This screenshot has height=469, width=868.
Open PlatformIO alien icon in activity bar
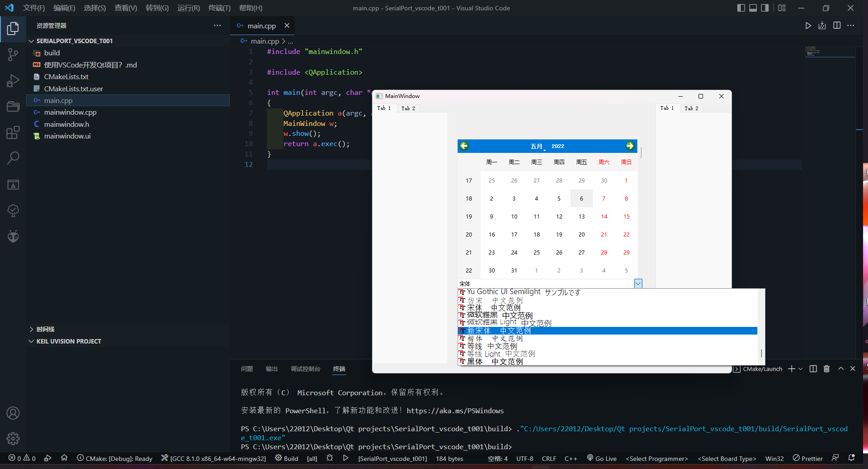pyautogui.click(x=13, y=236)
